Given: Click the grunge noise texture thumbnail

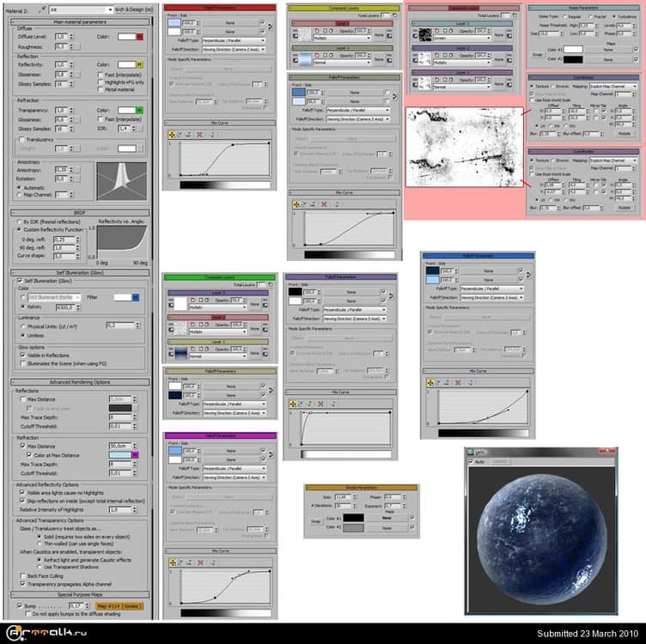Looking at the screenshot, I should click(x=464, y=147).
